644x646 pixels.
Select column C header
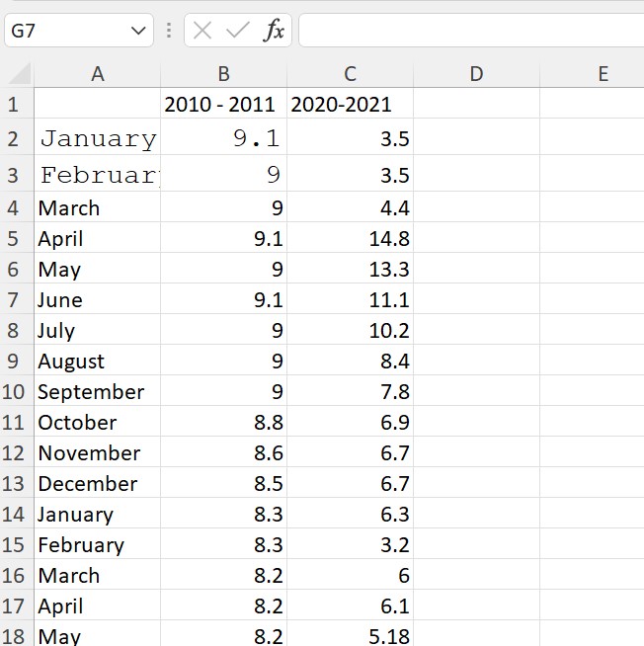pyautogui.click(x=351, y=74)
